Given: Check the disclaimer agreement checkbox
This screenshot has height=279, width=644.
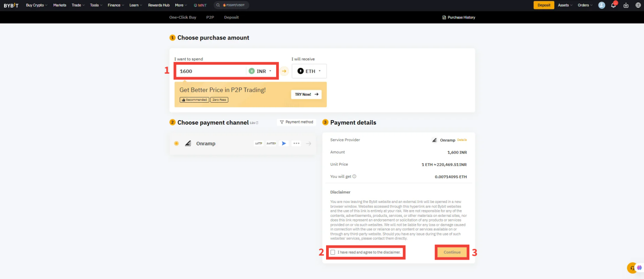Looking at the screenshot, I should coord(333,252).
